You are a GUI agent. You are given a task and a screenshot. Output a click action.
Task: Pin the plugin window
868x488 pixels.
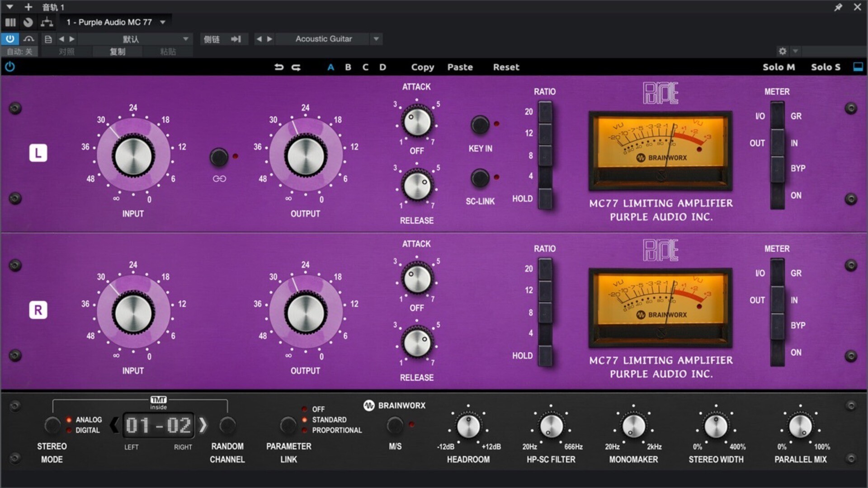click(x=838, y=7)
